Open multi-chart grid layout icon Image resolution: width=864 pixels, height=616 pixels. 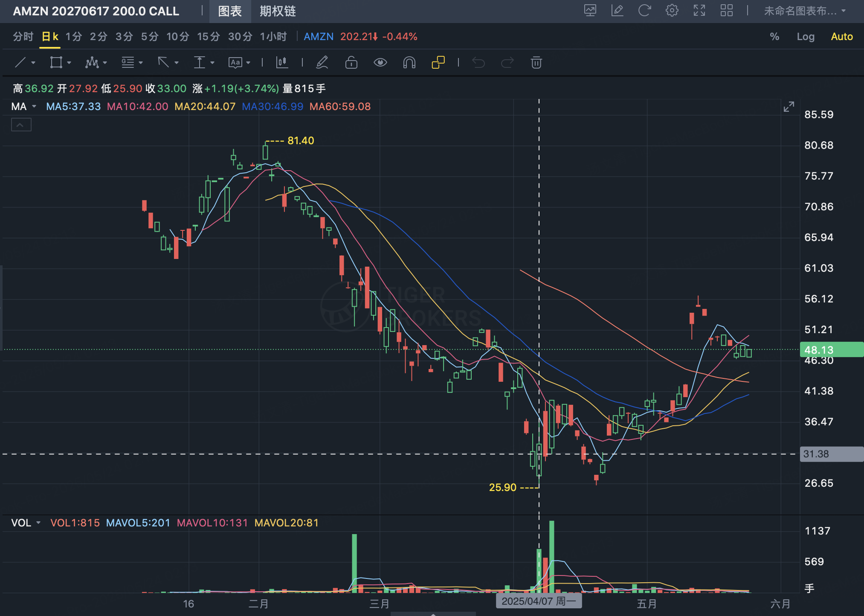[x=727, y=11]
